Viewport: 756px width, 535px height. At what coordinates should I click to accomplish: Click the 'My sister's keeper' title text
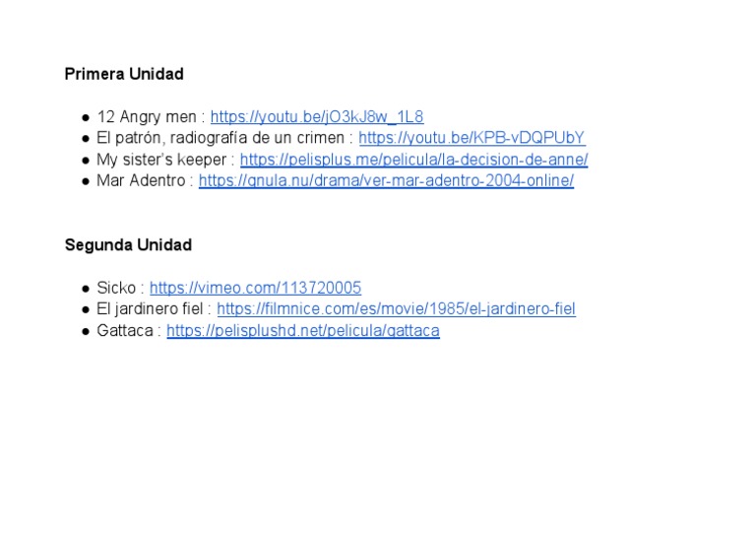point(161,160)
